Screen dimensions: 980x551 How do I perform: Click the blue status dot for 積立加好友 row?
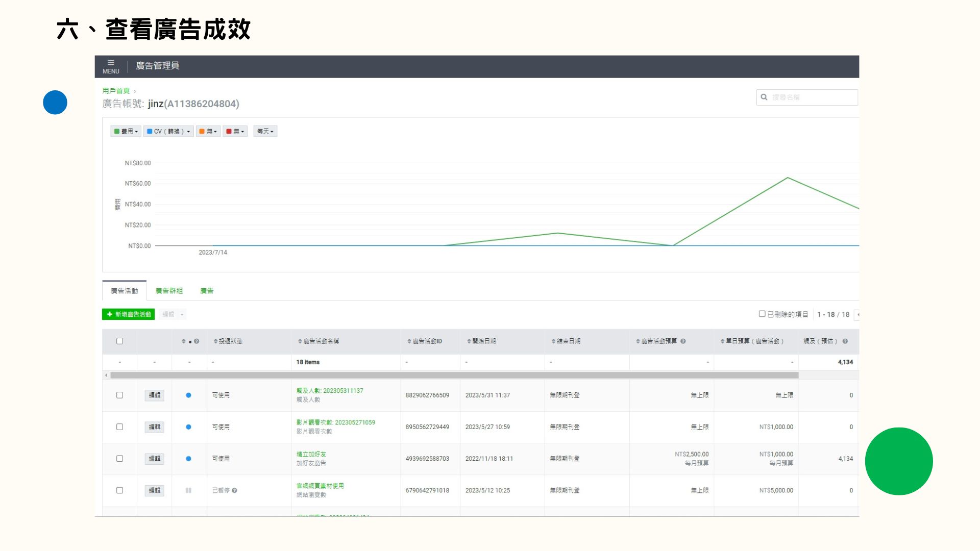click(188, 459)
